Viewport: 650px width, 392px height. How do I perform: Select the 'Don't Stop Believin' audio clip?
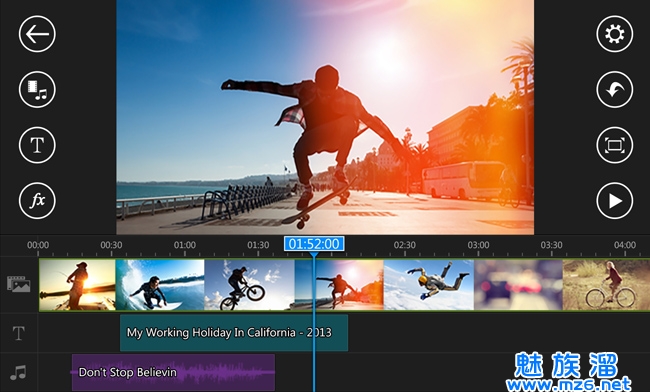[173, 372]
